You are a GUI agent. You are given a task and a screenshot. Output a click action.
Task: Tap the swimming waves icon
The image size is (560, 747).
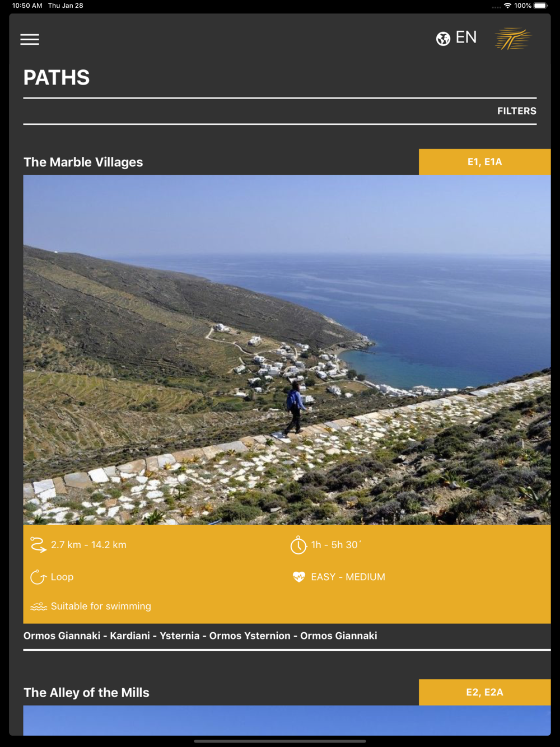(39, 606)
